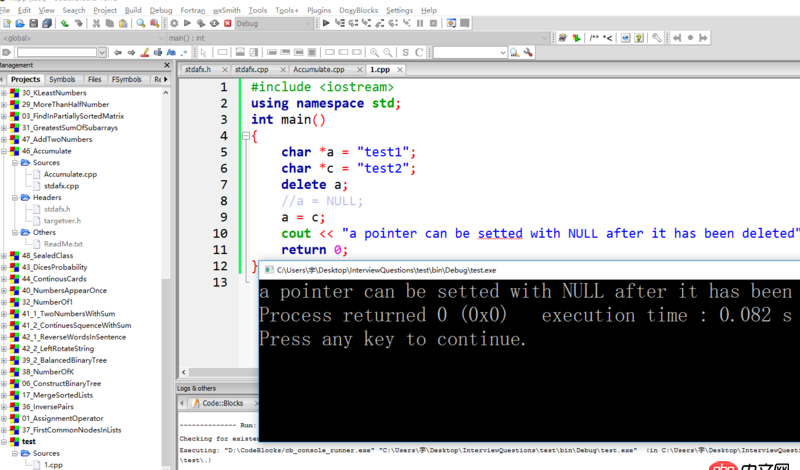The image size is (800, 470).
Task: Click the debugger Pause icon
Action: point(420,23)
